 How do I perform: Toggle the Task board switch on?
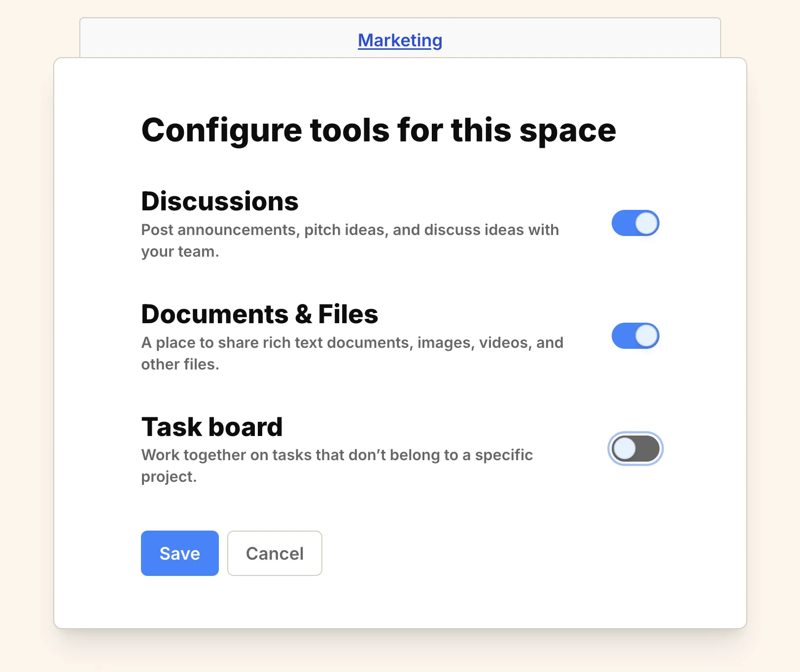point(635,448)
